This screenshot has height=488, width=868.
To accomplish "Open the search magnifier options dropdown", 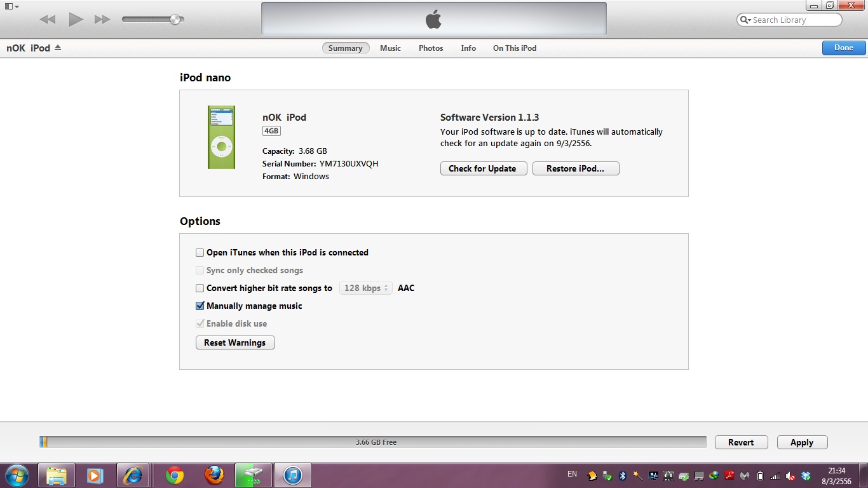I will point(745,20).
